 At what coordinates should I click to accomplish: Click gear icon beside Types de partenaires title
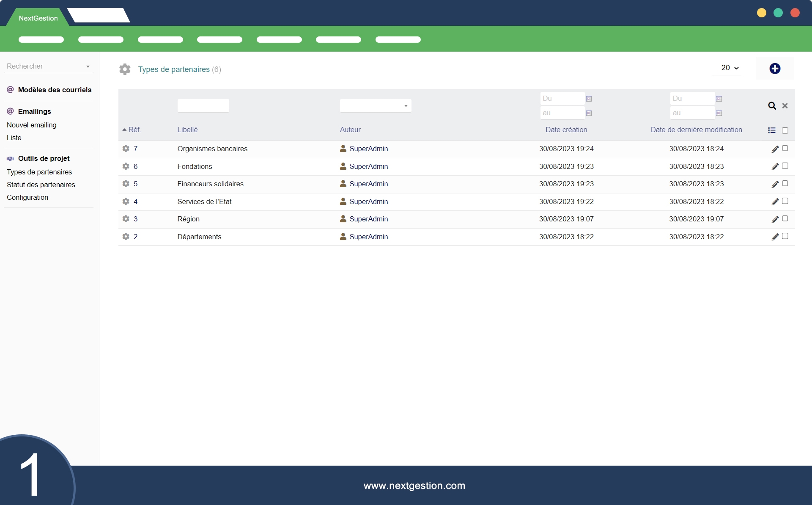coord(125,69)
